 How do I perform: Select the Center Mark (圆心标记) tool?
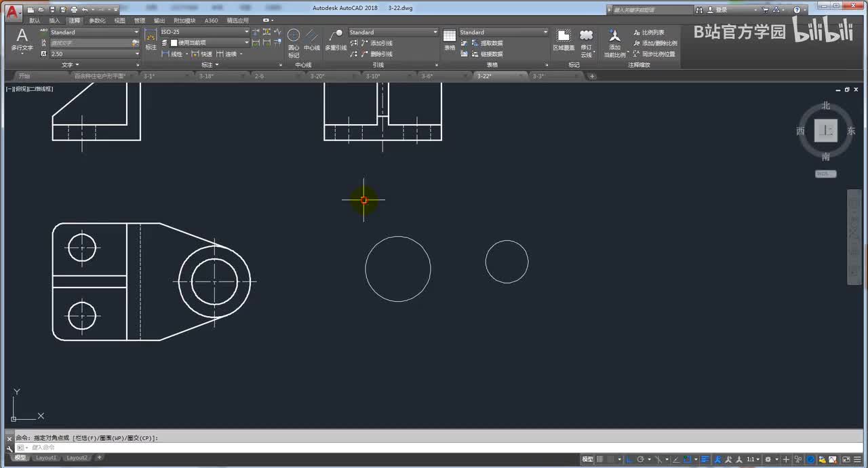[294, 42]
